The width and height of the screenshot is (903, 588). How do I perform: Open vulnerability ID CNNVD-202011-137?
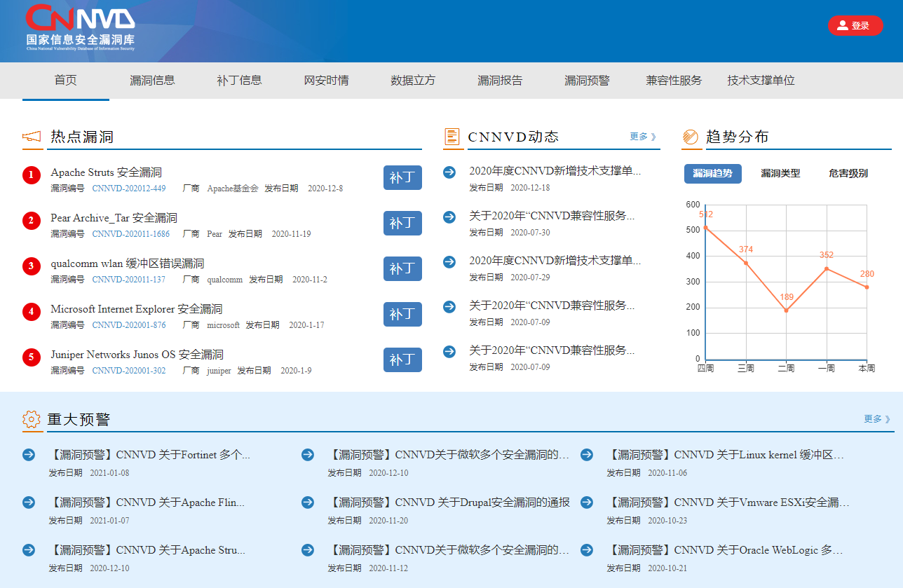(x=129, y=280)
